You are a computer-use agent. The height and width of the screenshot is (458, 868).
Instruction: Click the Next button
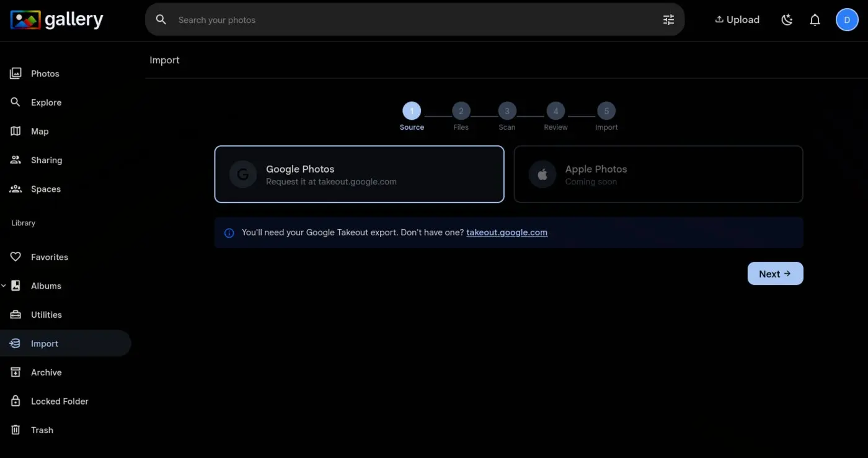775,273
